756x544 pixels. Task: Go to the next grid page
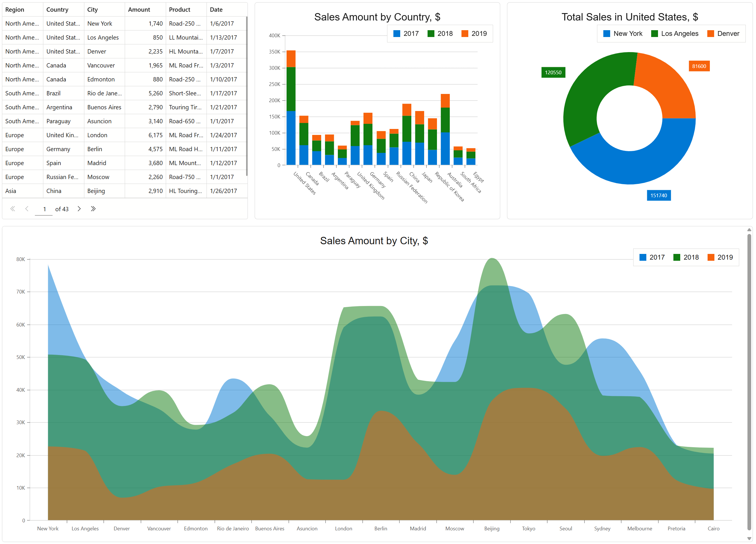(x=79, y=209)
